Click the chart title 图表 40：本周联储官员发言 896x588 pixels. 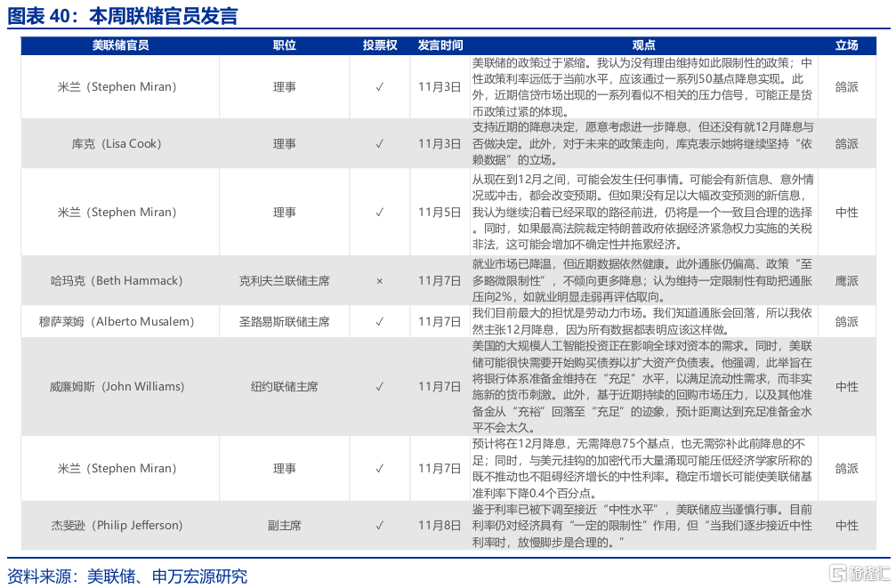point(123,16)
